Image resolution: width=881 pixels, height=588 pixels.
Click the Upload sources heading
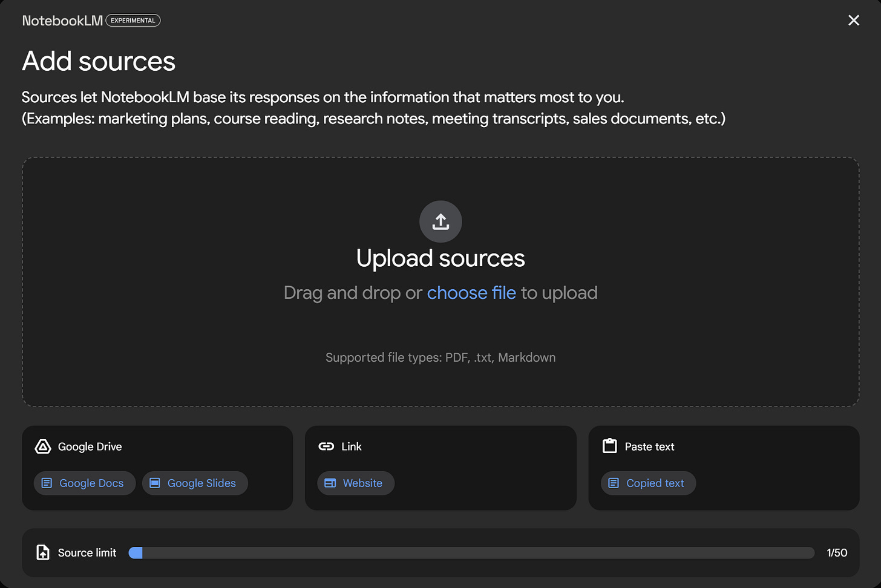[440, 258]
